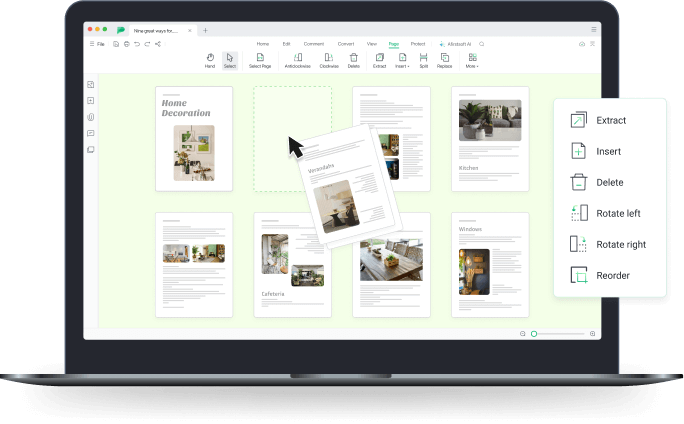Switch to the Protect tab
Screen dimensions: 684x424
click(x=418, y=44)
